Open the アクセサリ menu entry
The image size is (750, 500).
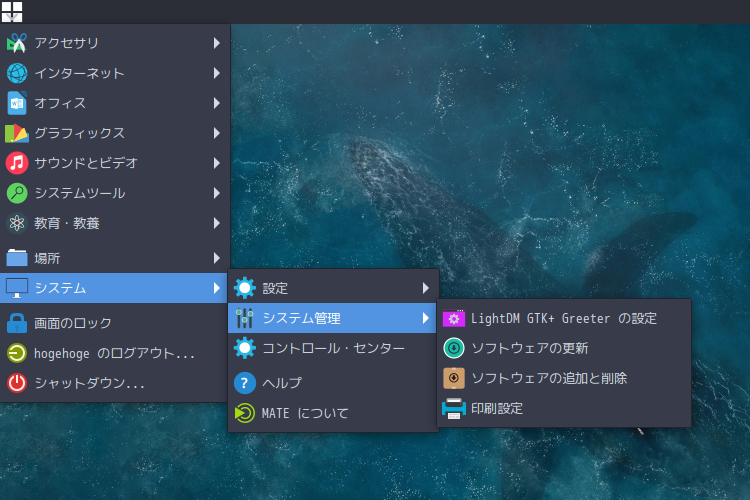(114, 43)
